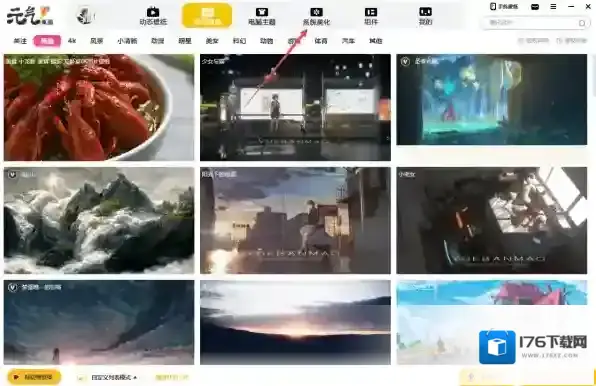Open 系统美化 from the top bar
596x386 pixels.
point(316,17)
